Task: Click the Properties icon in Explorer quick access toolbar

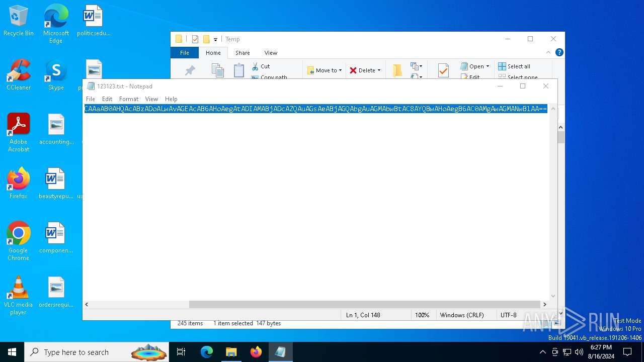Action: (195, 39)
